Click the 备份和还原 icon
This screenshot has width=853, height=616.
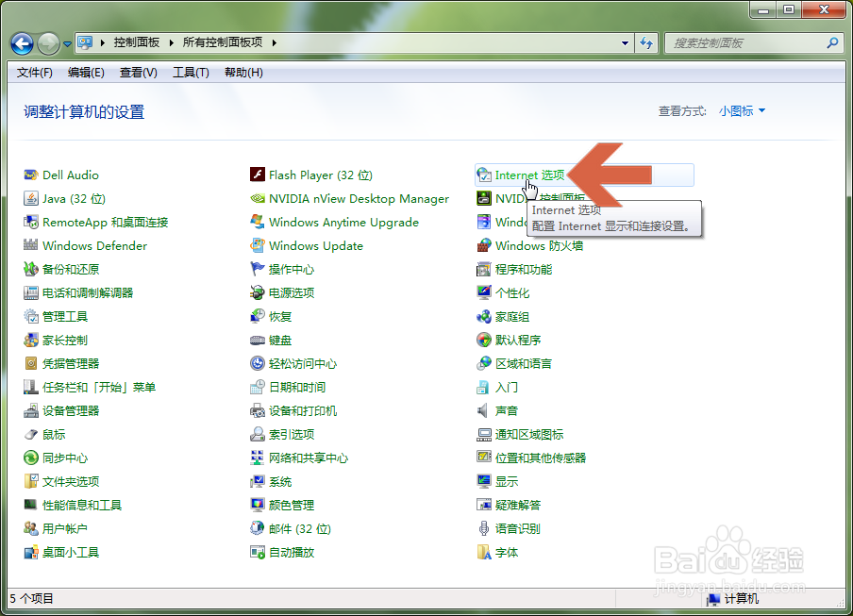pyautogui.click(x=31, y=269)
